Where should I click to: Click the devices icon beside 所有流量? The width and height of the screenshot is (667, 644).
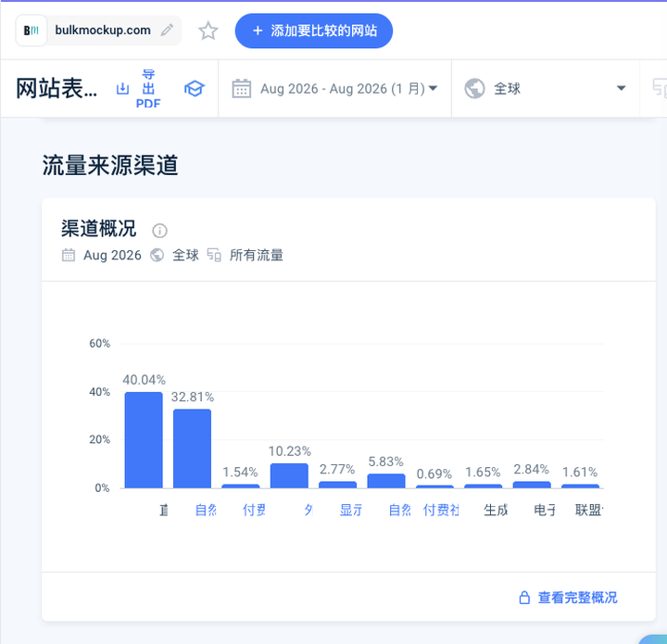(214, 255)
